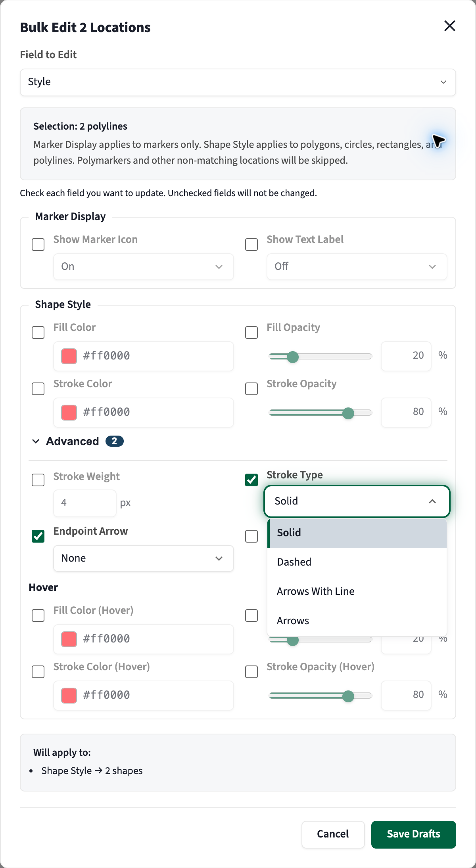
Task: Select Dashed stroke type option
Action: click(x=357, y=562)
